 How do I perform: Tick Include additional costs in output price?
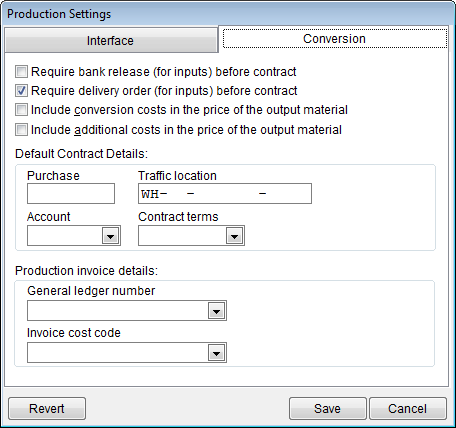click(x=21, y=130)
